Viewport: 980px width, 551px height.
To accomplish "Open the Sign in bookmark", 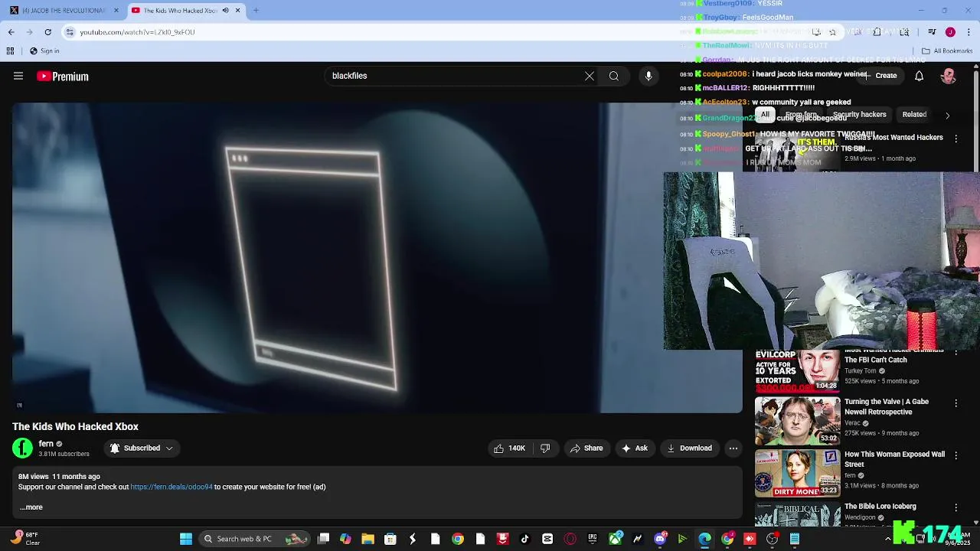I will (x=44, y=51).
